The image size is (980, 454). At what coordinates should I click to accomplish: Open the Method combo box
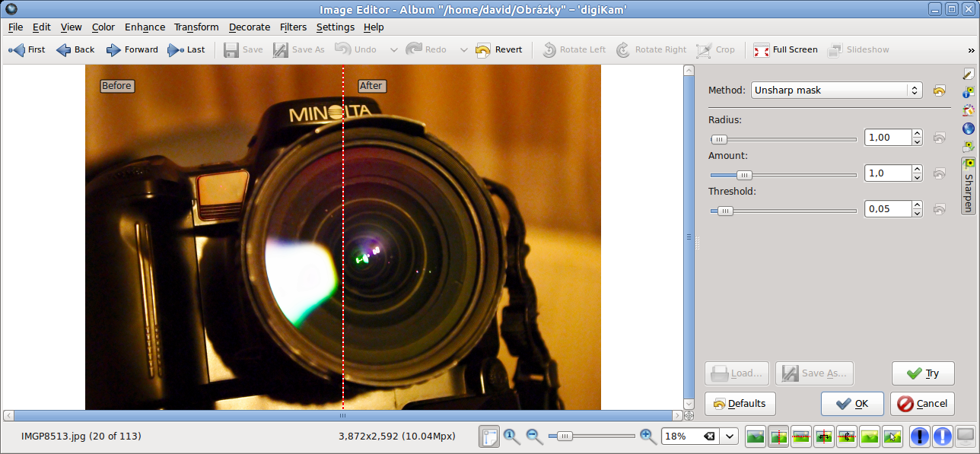[837, 90]
